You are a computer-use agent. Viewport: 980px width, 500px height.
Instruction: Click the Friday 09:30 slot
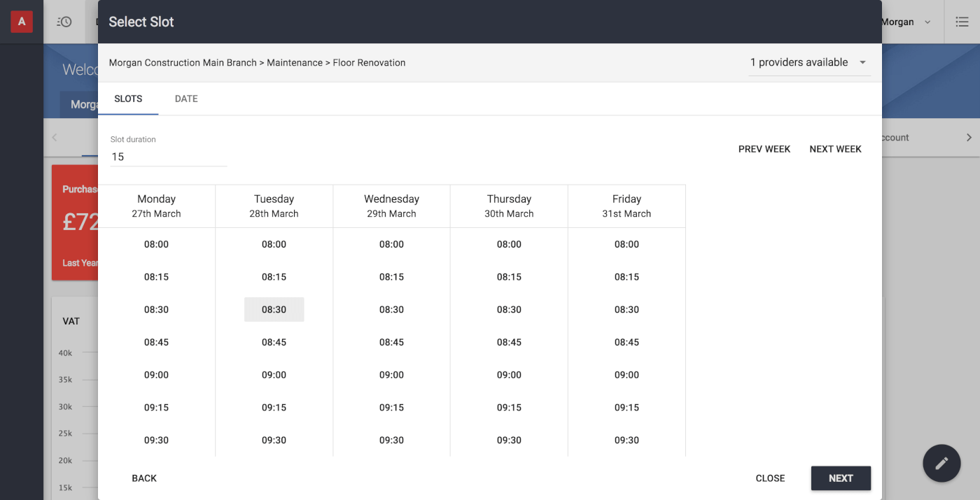coord(627,441)
